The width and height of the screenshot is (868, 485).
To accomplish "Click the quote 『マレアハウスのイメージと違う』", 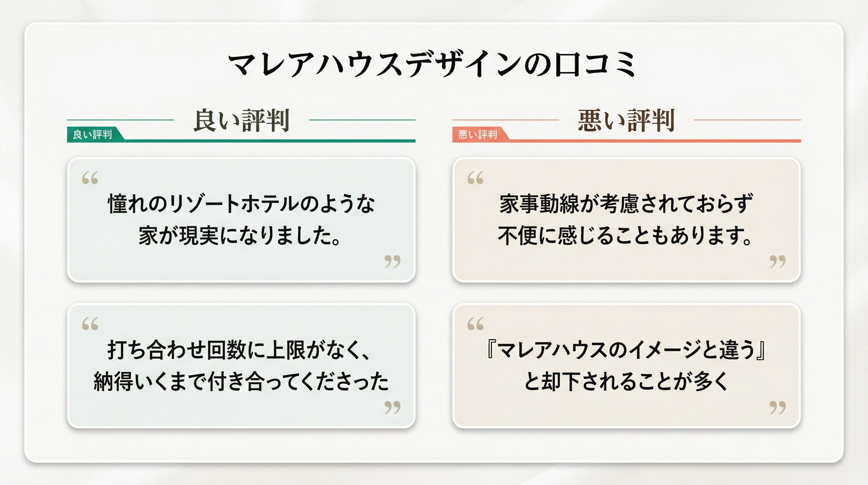I will click(626, 350).
